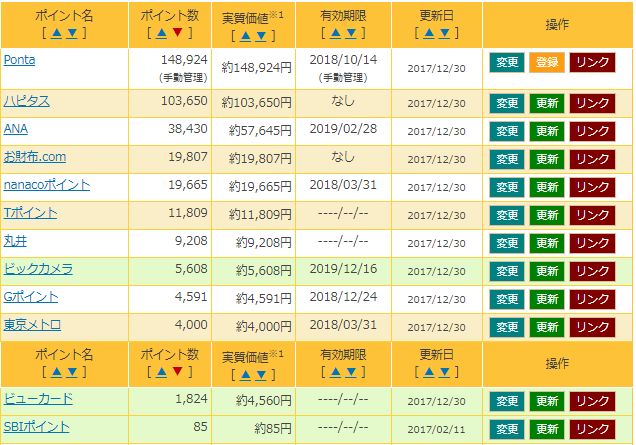
Task: Open the ハピタス link
Action: click(27, 101)
